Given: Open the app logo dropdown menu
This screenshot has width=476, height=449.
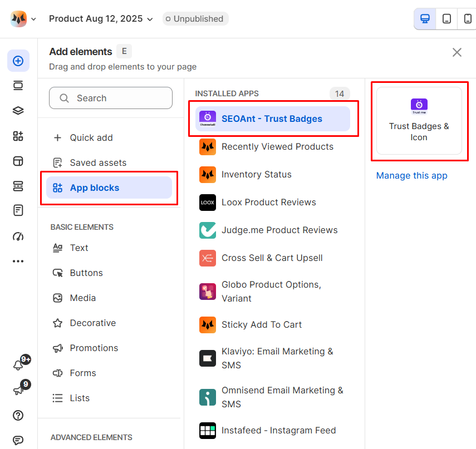Looking at the screenshot, I should tap(23, 19).
